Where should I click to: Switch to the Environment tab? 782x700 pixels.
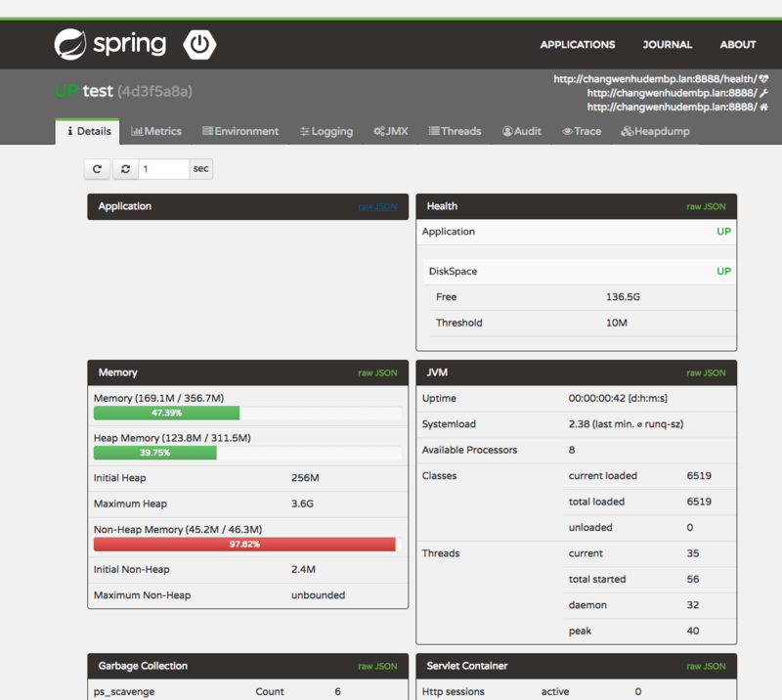click(240, 131)
